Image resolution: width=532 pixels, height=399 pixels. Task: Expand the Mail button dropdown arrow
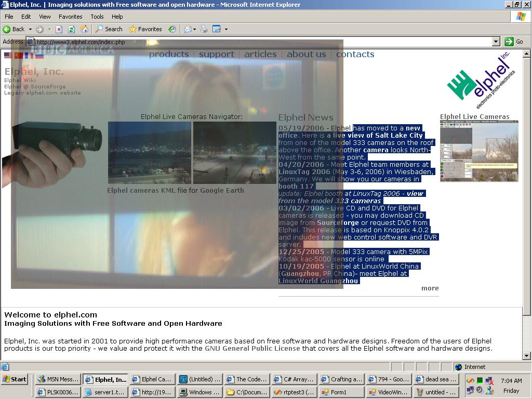point(194,29)
